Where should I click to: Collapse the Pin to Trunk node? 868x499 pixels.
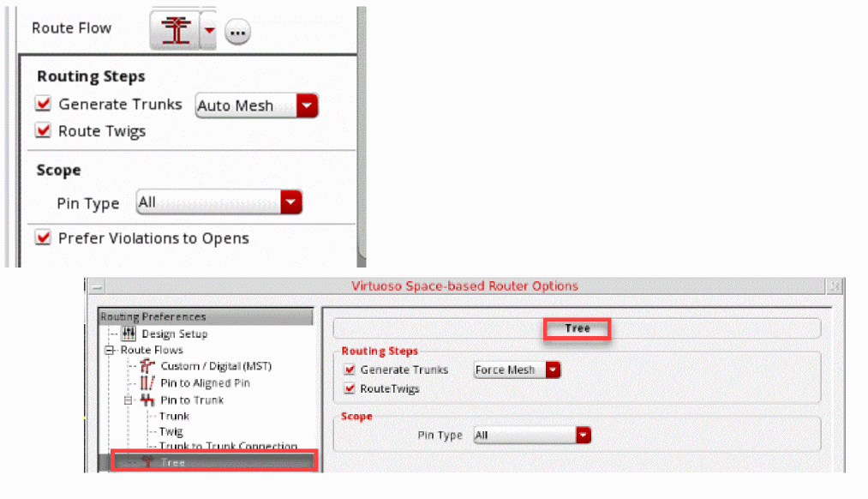coord(128,400)
